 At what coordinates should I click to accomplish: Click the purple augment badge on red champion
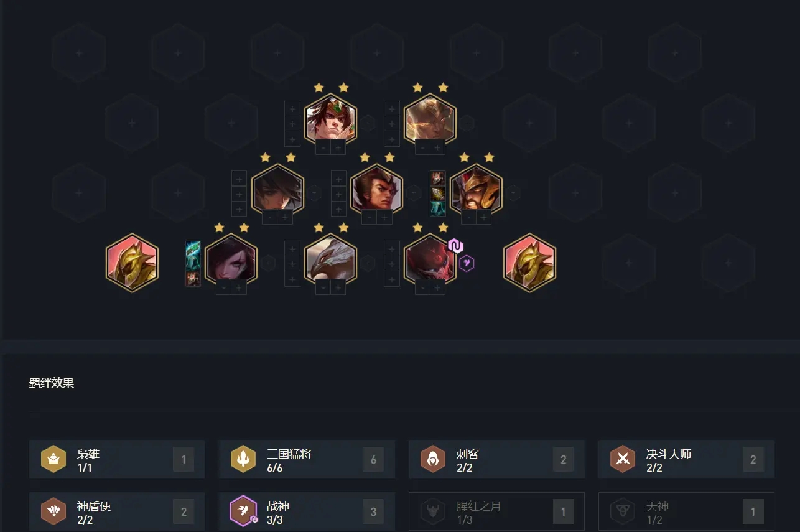pos(456,246)
